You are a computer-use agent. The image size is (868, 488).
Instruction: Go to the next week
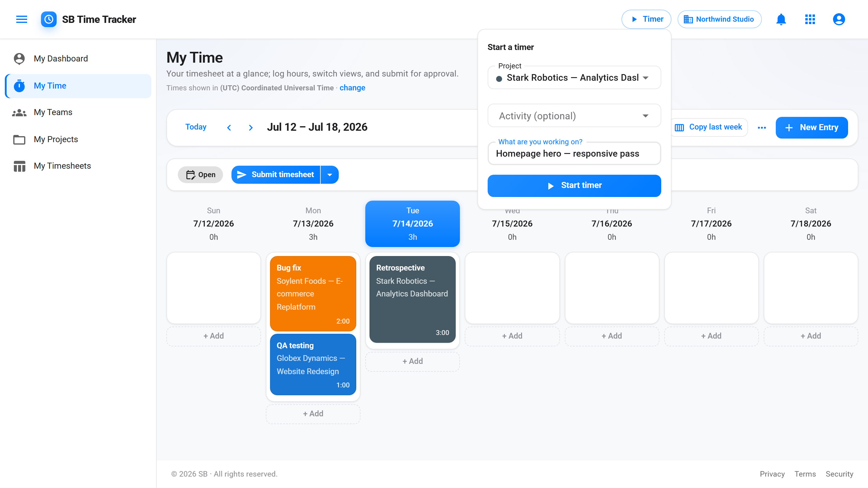pos(250,127)
